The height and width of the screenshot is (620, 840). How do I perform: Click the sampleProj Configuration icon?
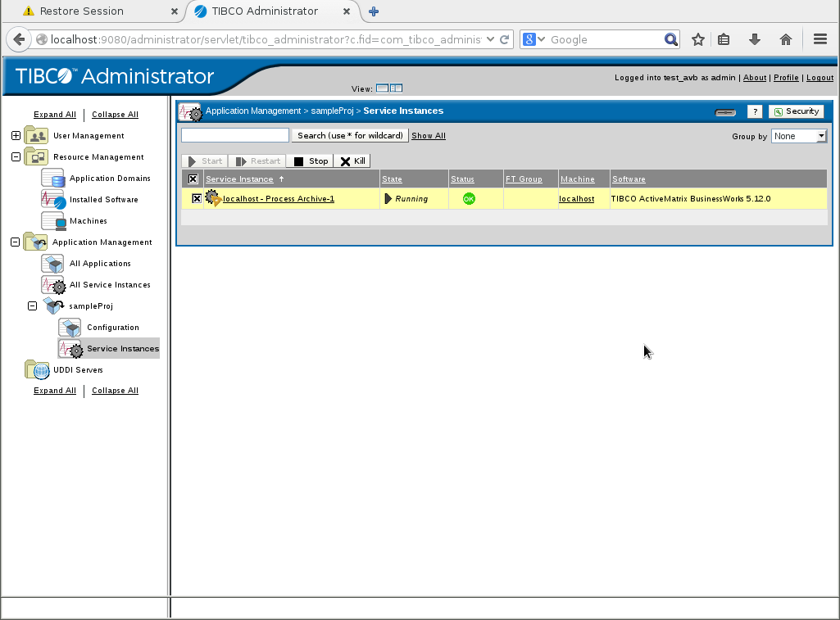click(x=70, y=327)
